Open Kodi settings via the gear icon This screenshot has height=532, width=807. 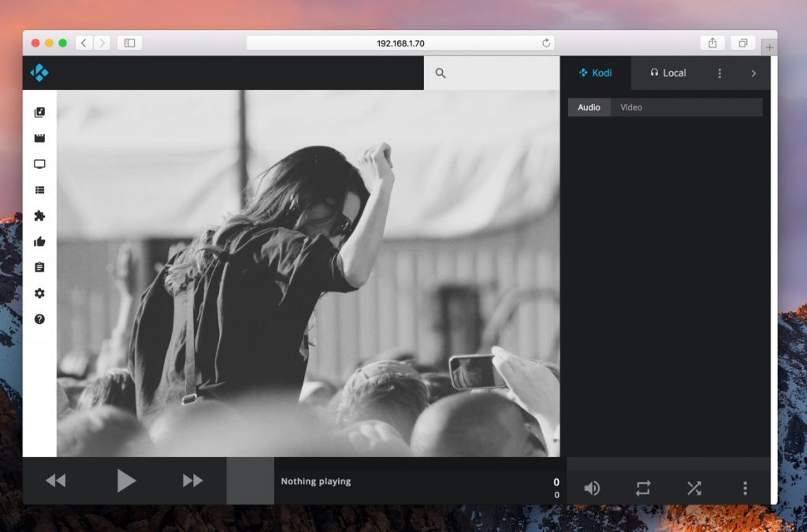pyautogui.click(x=39, y=293)
